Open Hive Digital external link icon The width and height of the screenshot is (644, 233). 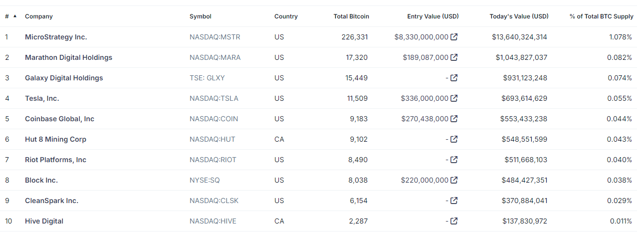(454, 221)
